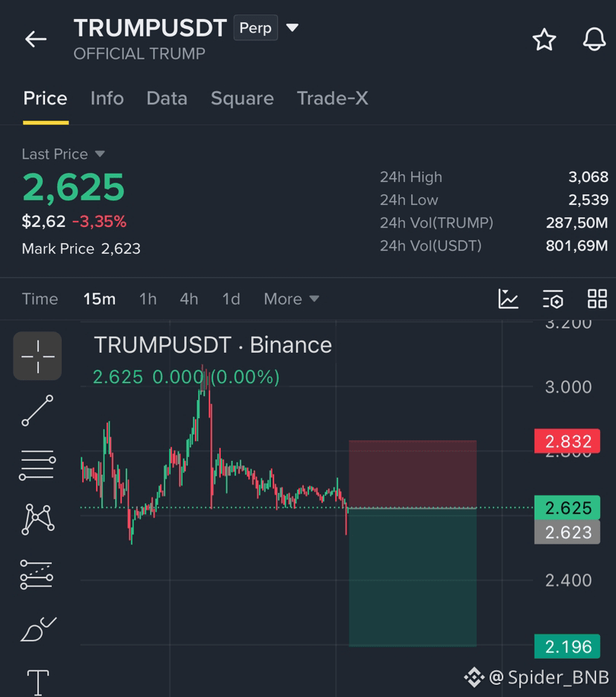This screenshot has height=697, width=616.
Task: Expand the trading pair selector arrow
Action: (292, 27)
